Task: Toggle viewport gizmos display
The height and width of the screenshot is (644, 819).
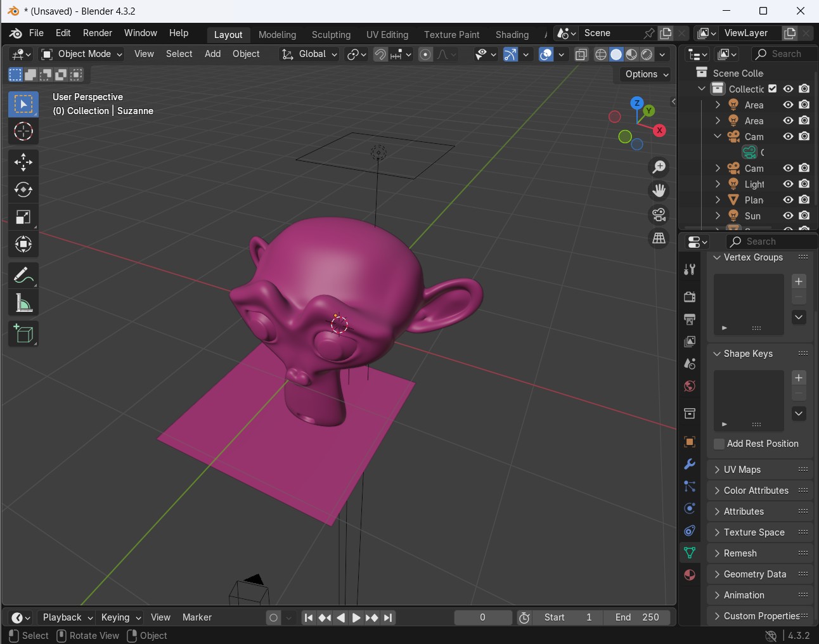Action: click(x=510, y=55)
